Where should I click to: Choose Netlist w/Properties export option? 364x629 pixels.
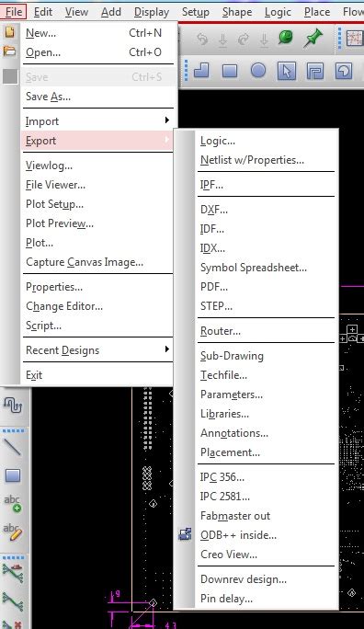pyautogui.click(x=252, y=160)
